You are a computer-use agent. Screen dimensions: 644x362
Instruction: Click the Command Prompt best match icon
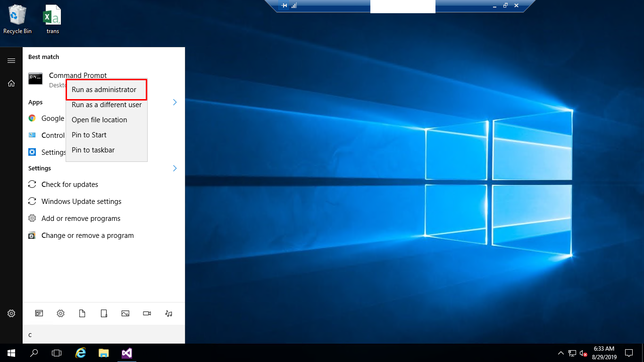35,79
